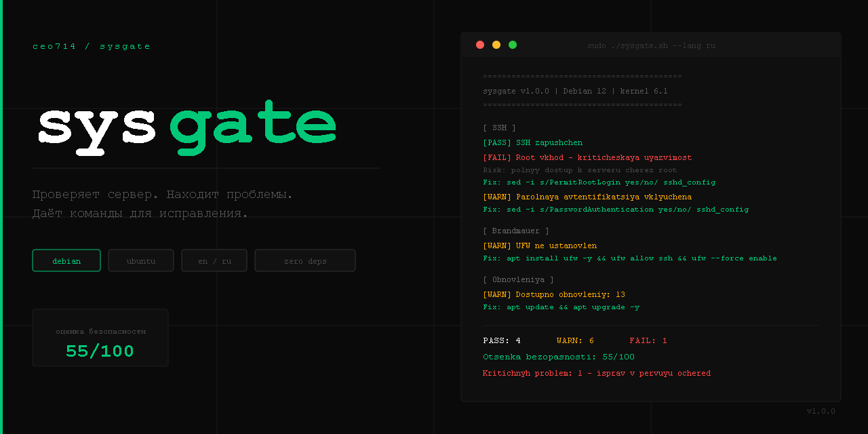868x434 pixels.
Task: Click the green traffic light icon on the terminal
Action: [513, 44]
